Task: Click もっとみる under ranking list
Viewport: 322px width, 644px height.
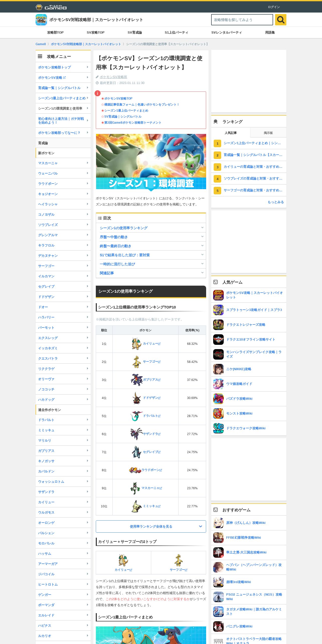Action: pyautogui.click(x=276, y=202)
